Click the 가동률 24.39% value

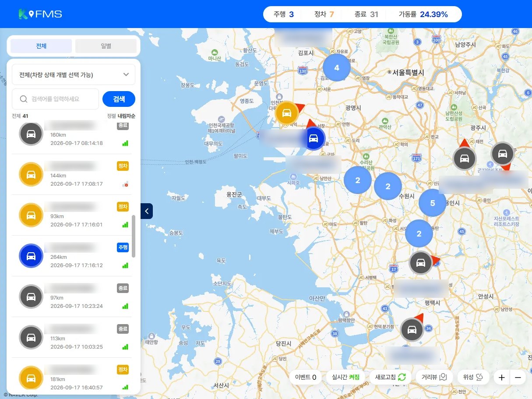tap(434, 14)
